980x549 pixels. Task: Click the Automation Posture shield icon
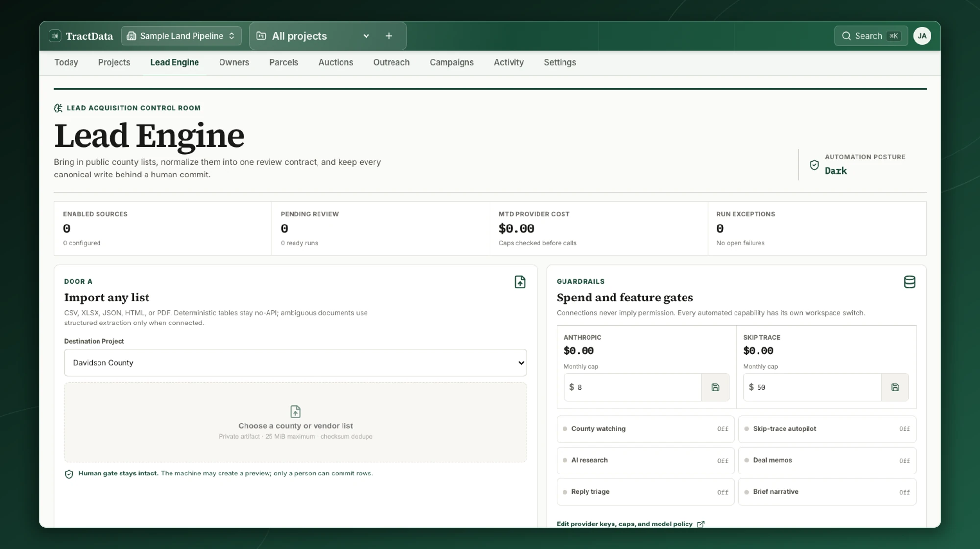[814, 165]
